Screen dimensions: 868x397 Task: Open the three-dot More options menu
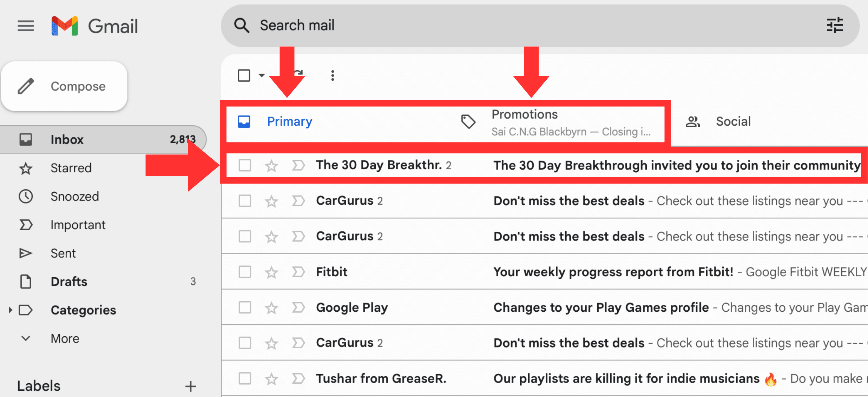coord(333,75)
